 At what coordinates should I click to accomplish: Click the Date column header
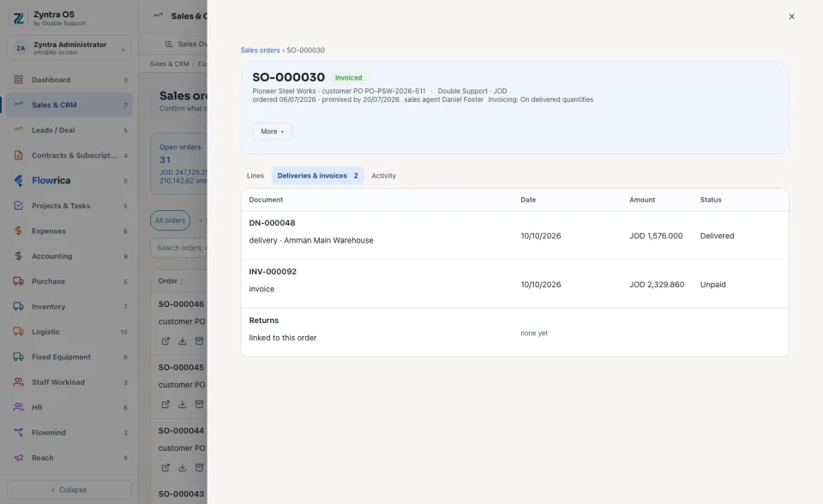click(x=528, y=200)
